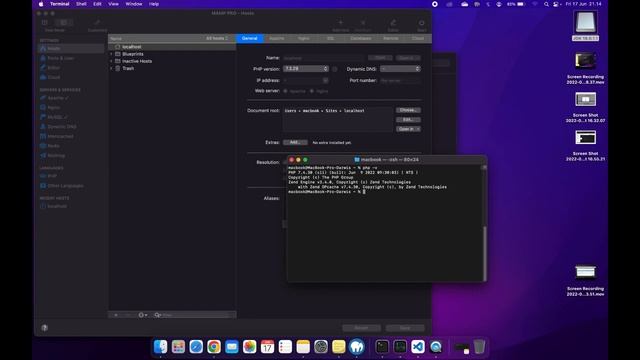This screenshot has height=360, width=640.
Task: Open the Help menu
Action: pyautogui.click(x=154, y=4)
